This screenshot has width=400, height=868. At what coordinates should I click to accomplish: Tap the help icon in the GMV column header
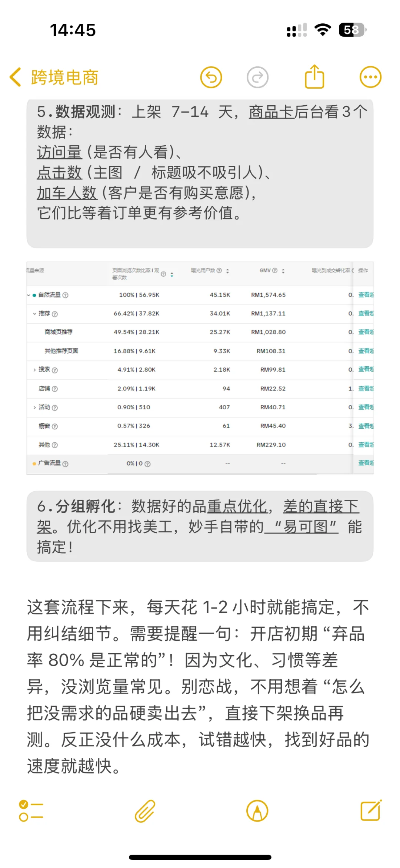[x=275, y=271]
